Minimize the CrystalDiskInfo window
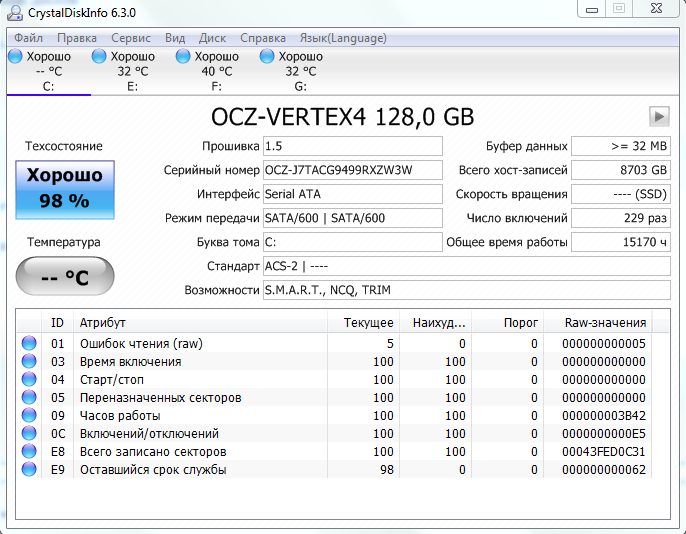This screenshot has height=534, width=686. (592, 9)
